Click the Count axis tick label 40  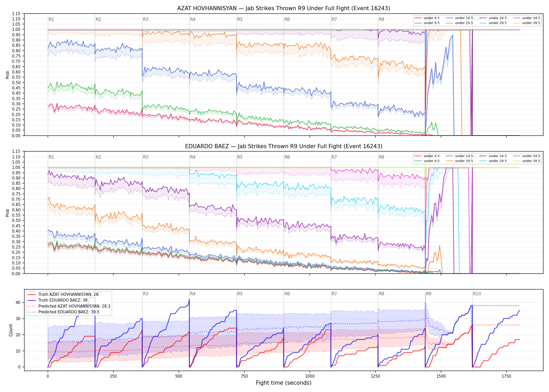point(18,302)
